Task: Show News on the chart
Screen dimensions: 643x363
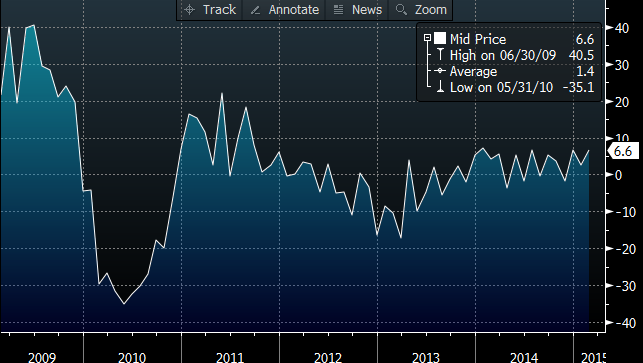Action: coord(358,10)
